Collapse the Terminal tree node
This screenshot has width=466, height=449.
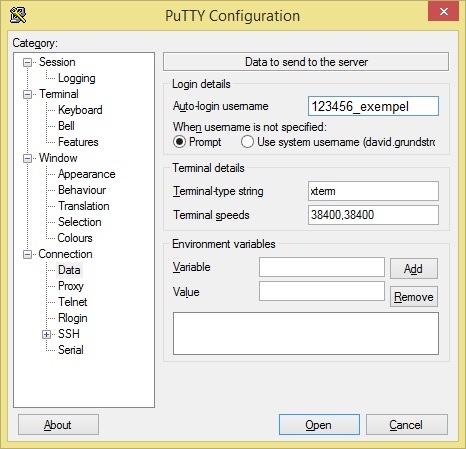(x=27, y=94)
